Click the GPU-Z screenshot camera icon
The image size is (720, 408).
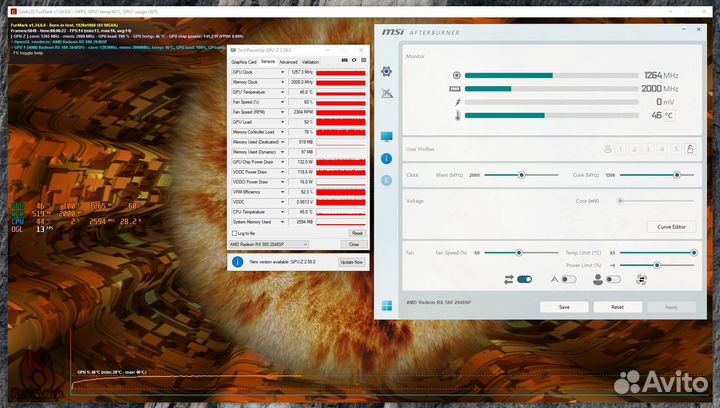(344, 60)
